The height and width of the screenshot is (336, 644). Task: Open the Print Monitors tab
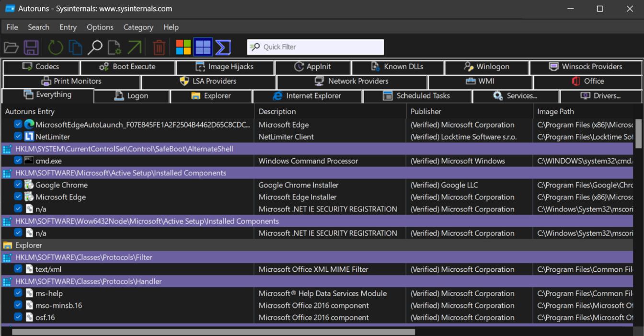click(71, 81)
